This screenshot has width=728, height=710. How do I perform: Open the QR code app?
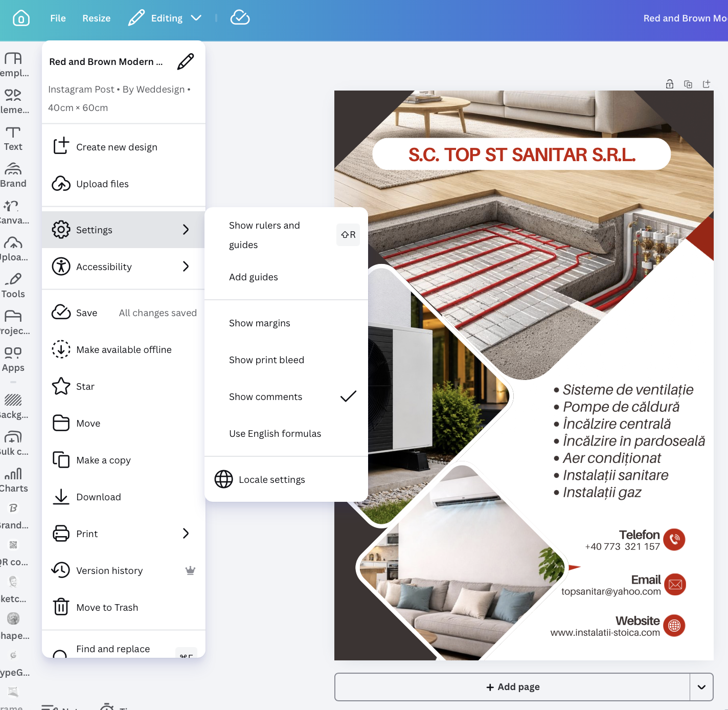click(x=13, y=553)
